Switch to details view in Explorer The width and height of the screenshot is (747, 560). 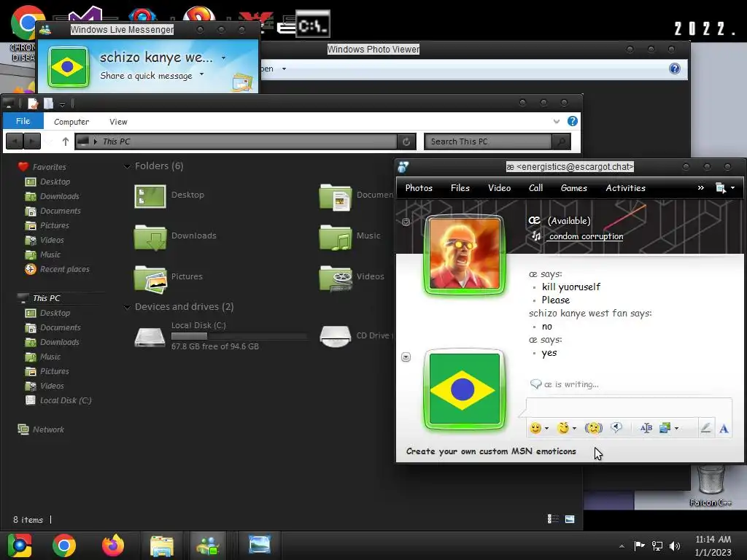coord(553,519)
